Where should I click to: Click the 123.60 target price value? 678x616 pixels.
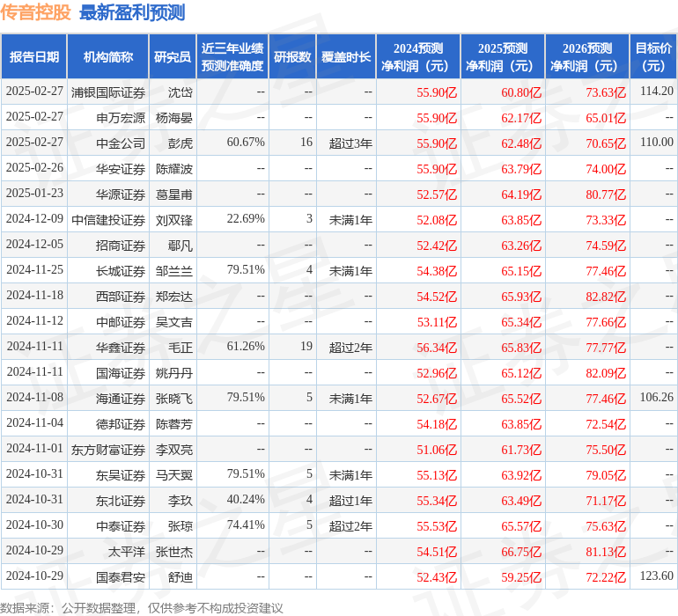coord(657,576)
